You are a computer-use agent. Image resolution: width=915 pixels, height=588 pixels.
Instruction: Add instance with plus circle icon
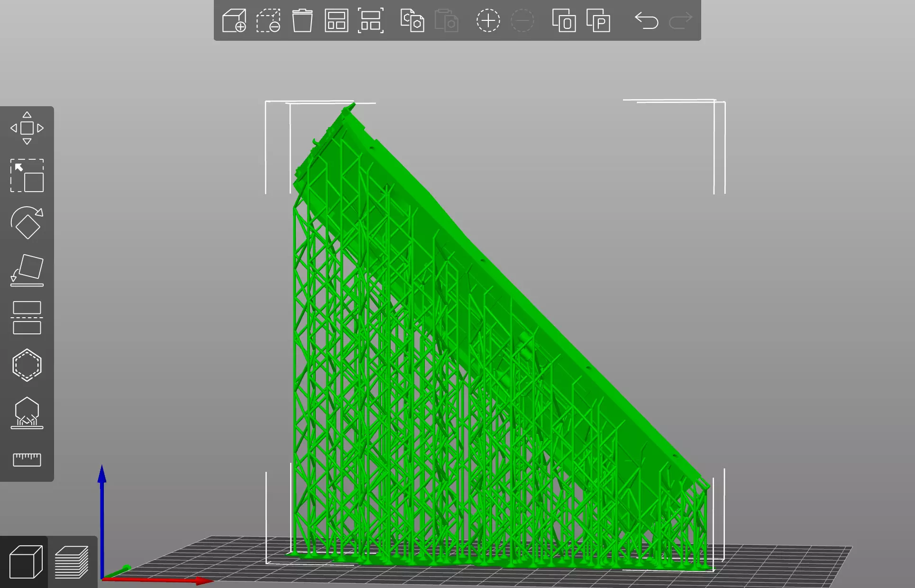click(488, 21)
